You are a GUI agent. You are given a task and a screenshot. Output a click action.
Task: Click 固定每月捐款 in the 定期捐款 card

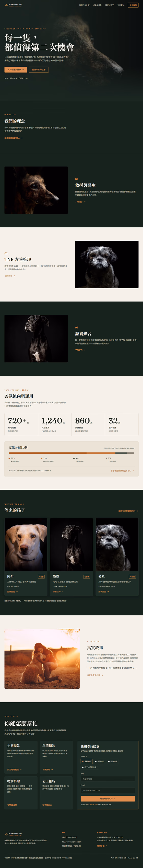[x=14, y=770]
